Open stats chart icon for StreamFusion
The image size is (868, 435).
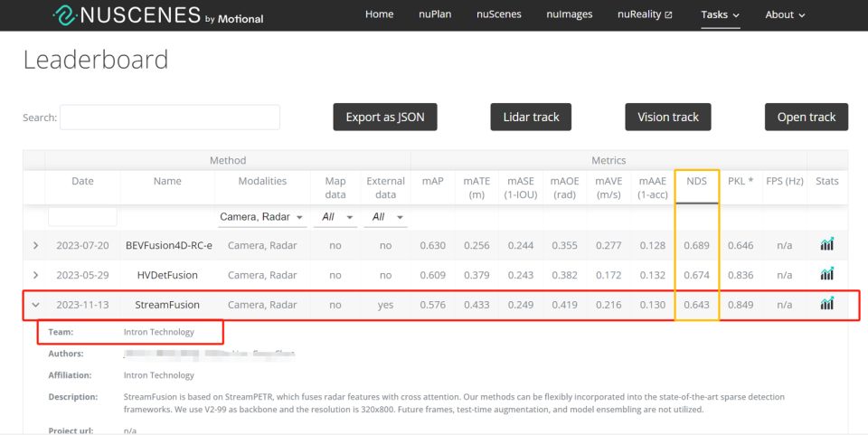pyautogui.click(x=827, y=303)
